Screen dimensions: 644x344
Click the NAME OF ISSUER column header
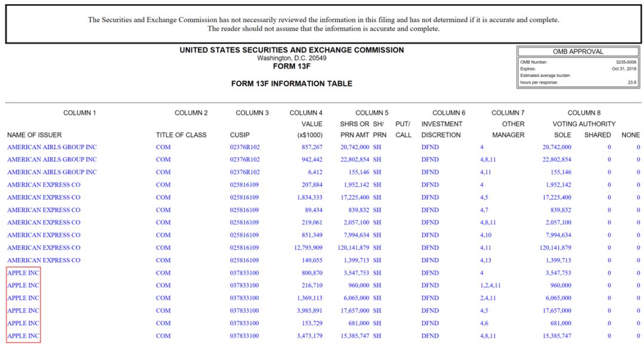[x=34, y=135]
